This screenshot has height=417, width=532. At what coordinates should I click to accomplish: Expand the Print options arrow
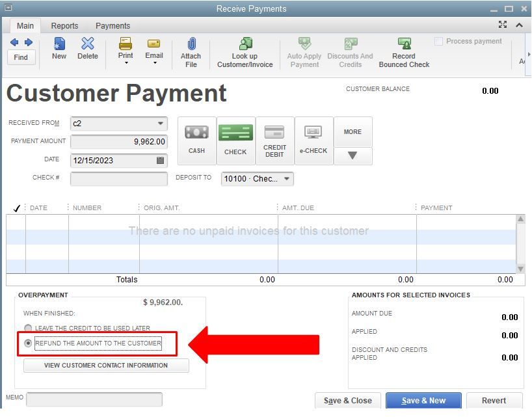coord(126,62)
